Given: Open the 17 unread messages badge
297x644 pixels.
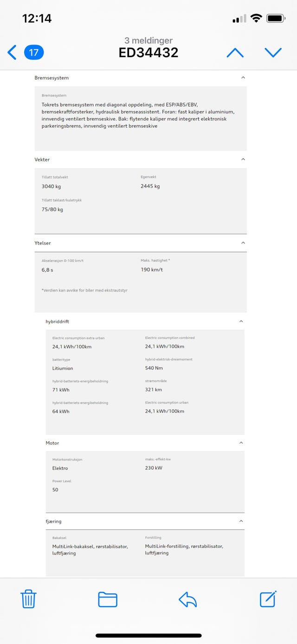Looking at the screenshot, I should [34, 53].
